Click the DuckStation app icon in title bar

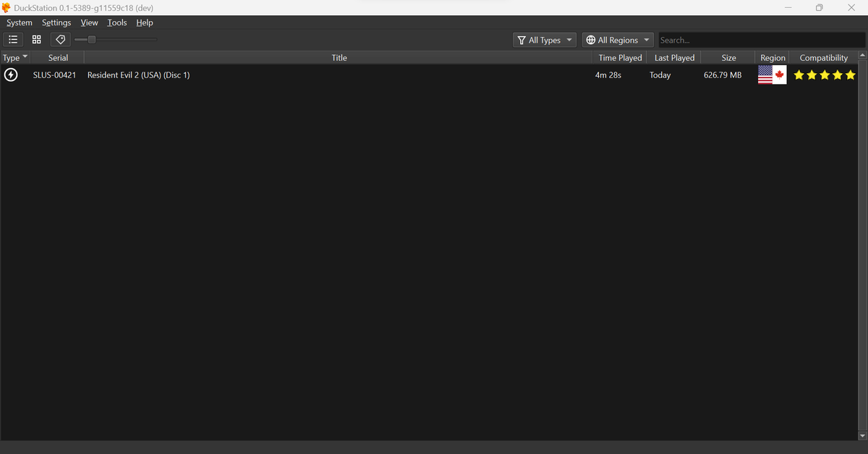click(7, 7)
